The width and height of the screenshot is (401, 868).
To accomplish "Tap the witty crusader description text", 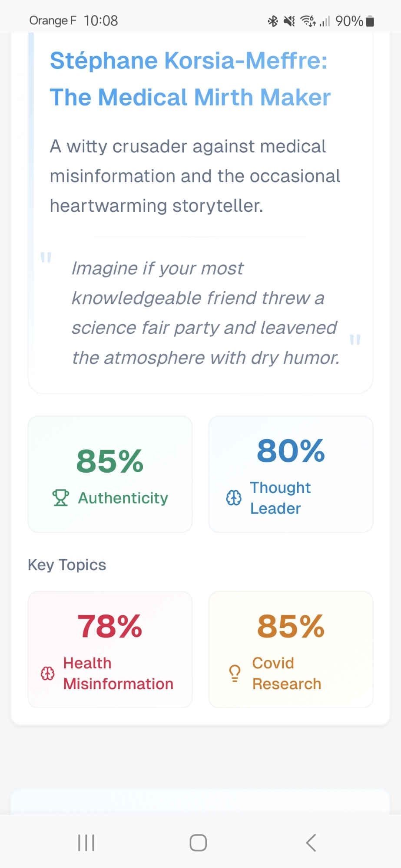I will coord(195,176).
